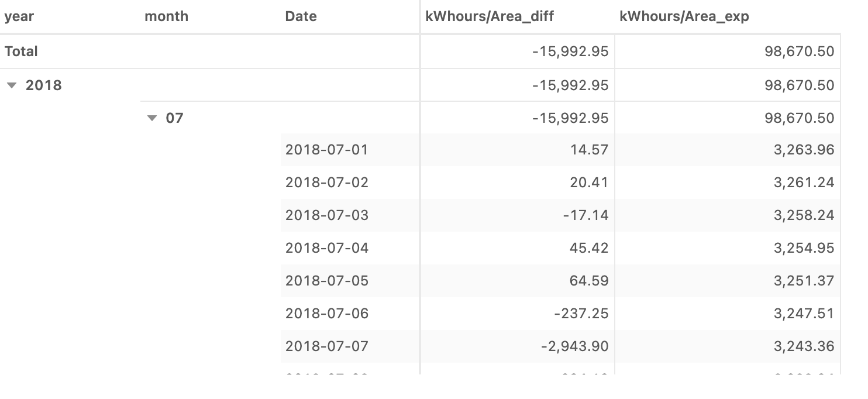Click the -237.25 diff value
This screenshot has height=399, width=868.
pos(581,314)
